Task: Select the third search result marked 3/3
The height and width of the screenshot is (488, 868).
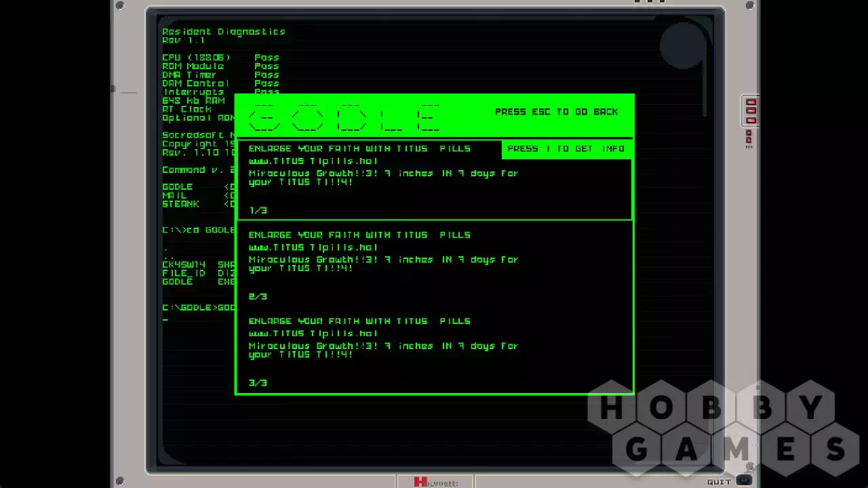Action: pyautogui.click(x=434, y=351)
